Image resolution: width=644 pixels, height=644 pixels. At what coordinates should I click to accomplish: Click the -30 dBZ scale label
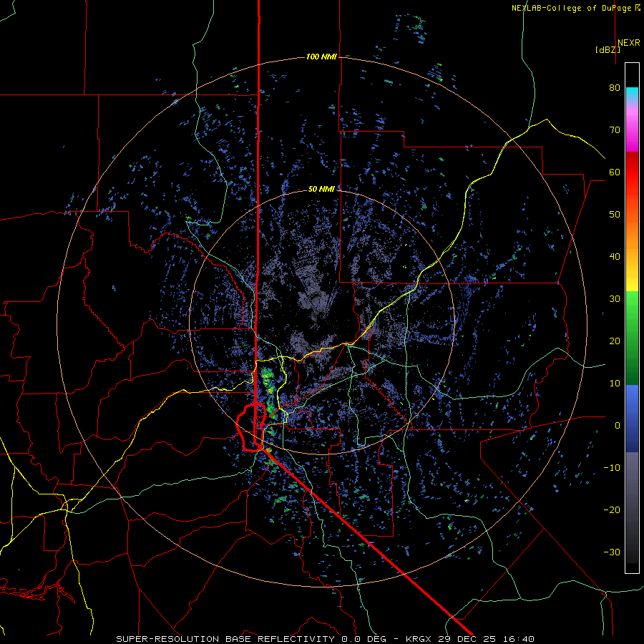tap(612, 552)
